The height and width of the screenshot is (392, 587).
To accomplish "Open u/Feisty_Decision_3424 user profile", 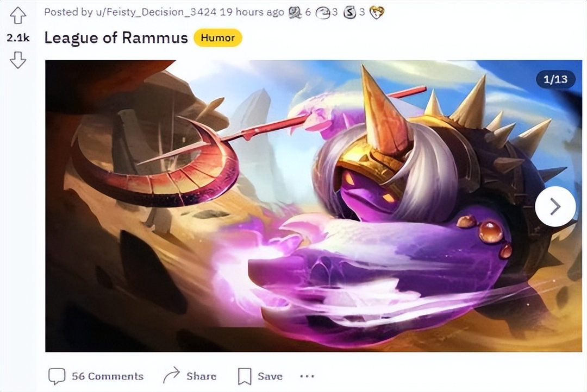I will click(x=156, y=12).
